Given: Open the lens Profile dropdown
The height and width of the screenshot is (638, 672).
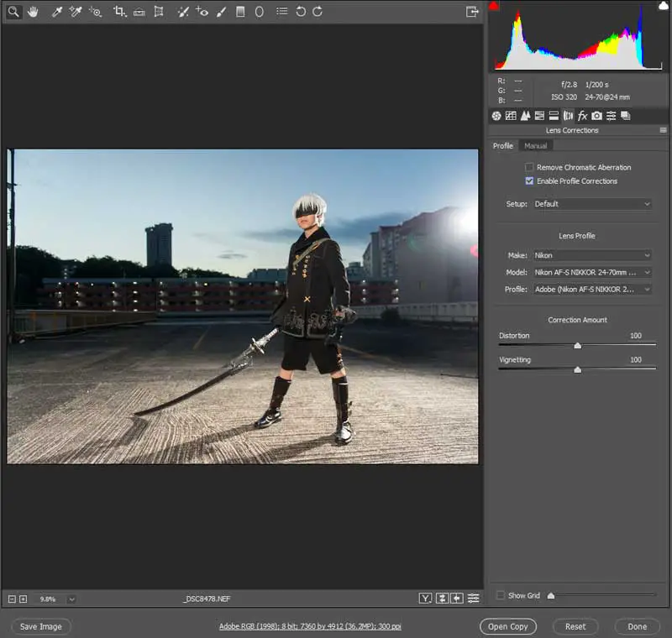Looking at the screenshot, I should (592, 290).
